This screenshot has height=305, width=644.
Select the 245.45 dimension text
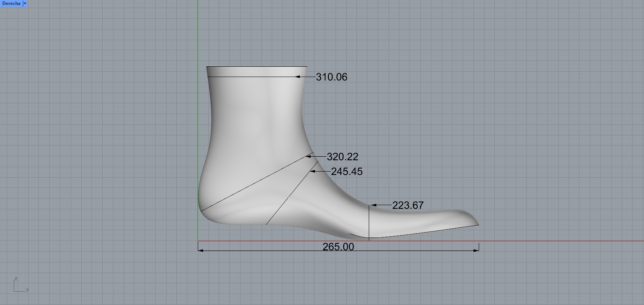(347, 172)
